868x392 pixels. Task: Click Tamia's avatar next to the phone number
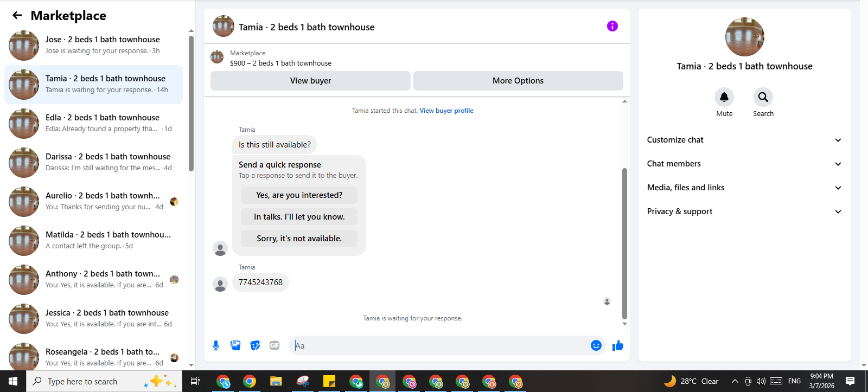tap(220, 285)
